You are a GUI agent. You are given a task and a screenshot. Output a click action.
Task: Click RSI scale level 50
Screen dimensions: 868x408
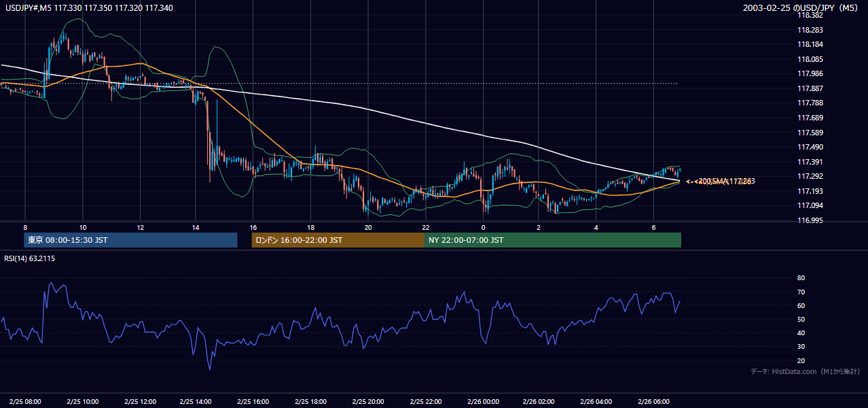801,319
